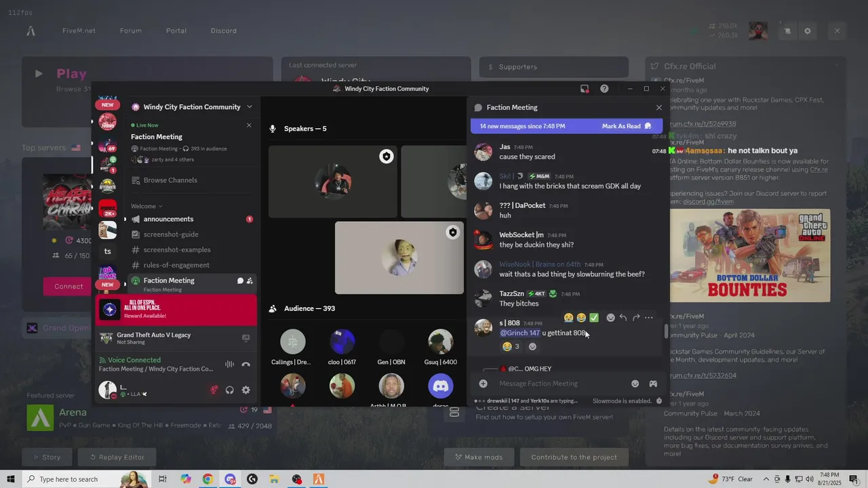The image size is (868, 488).
Task: Select audience member cloo | 0617 avatar
Action: click(x=342, y=342)
